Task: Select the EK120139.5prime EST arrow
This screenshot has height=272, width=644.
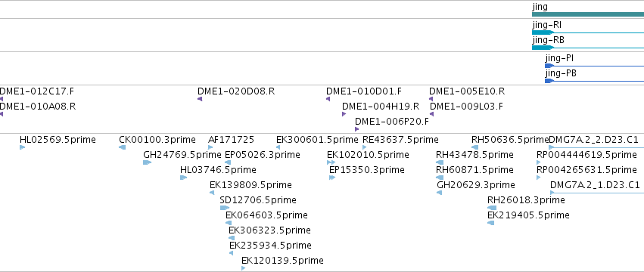Action: pyautogui.click(x=243, y=268)
